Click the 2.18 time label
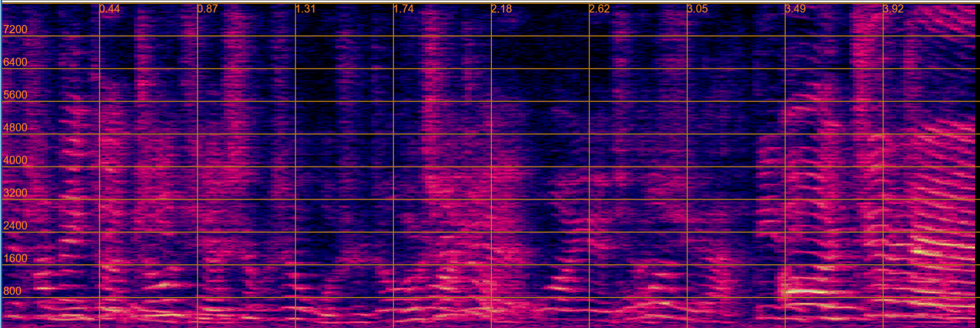Screen dimensions: 980x328 (502, 9)
